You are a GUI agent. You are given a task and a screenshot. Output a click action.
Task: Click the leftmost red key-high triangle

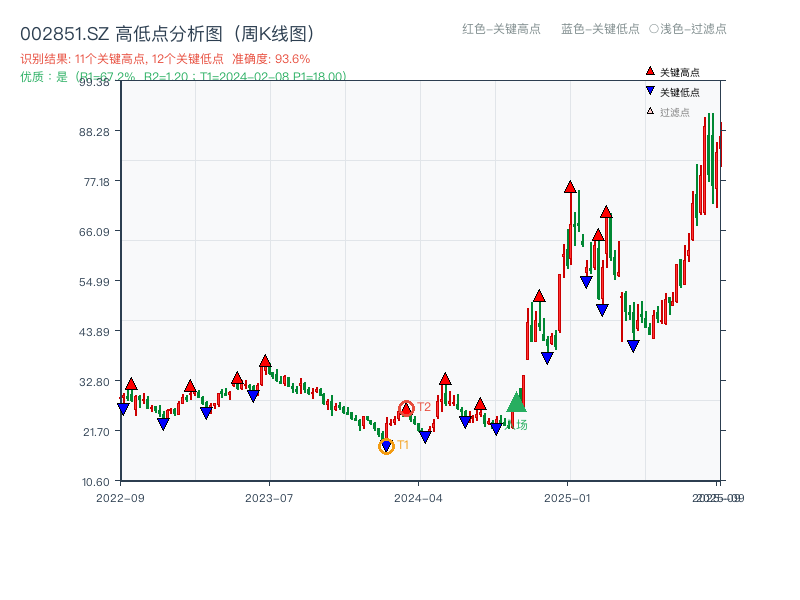coord(131,384)
